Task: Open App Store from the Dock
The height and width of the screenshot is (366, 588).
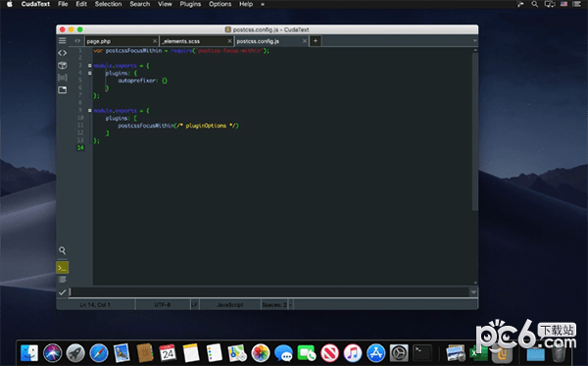Action: (x=375, y=353)
